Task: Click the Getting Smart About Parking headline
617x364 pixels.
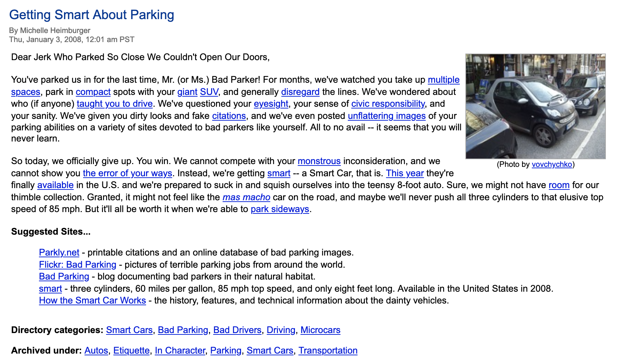Action: (91, 15)
